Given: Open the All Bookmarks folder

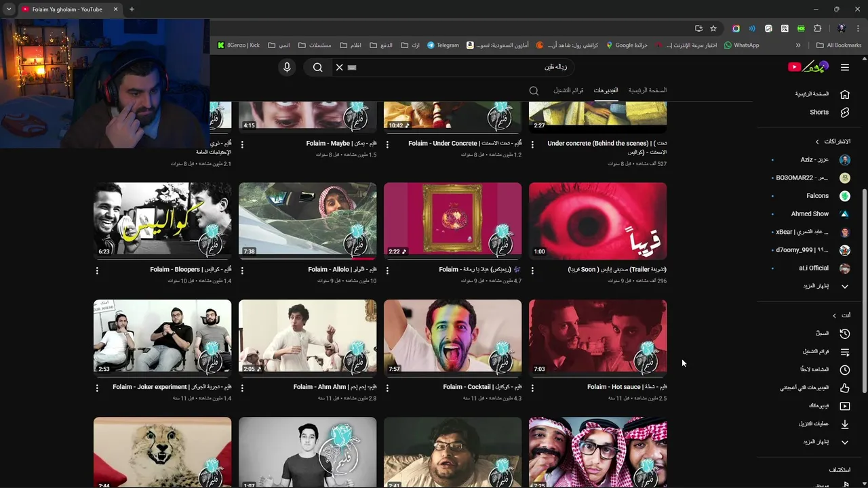Looking at the screenshot, I should (x=839, y=45).
